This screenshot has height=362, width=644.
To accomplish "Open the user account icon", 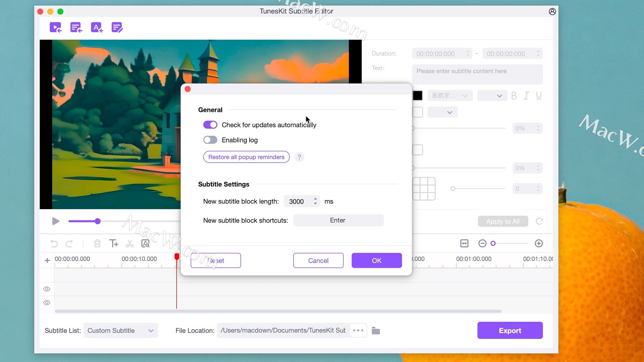I will pos(552,11).
